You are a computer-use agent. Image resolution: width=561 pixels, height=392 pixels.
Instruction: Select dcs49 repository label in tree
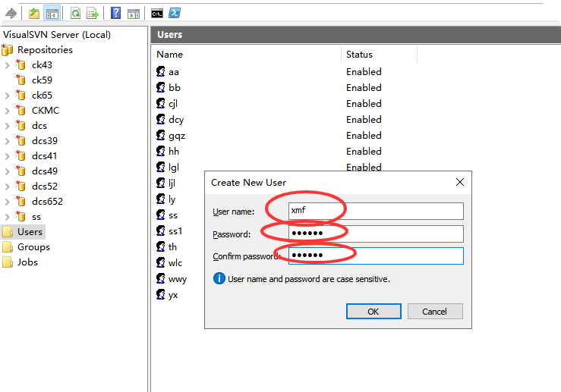(44, 171)
